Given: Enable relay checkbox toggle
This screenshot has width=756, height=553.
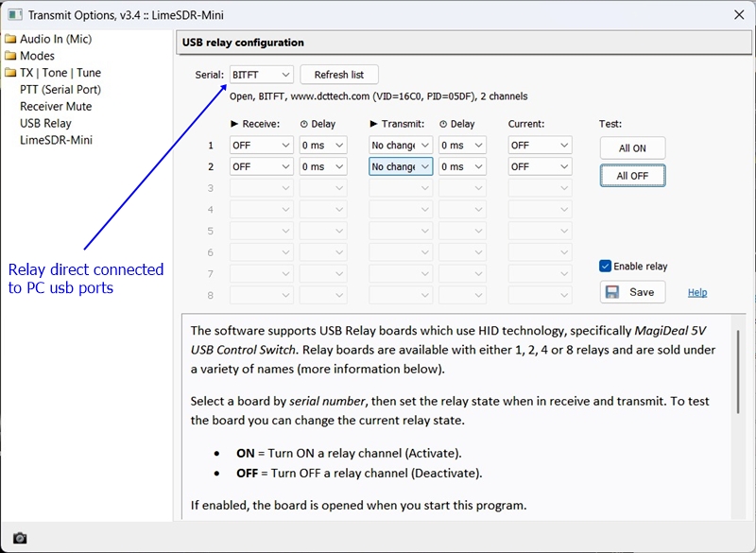Looking at the screenshot, I should click(x=606, y=267).
